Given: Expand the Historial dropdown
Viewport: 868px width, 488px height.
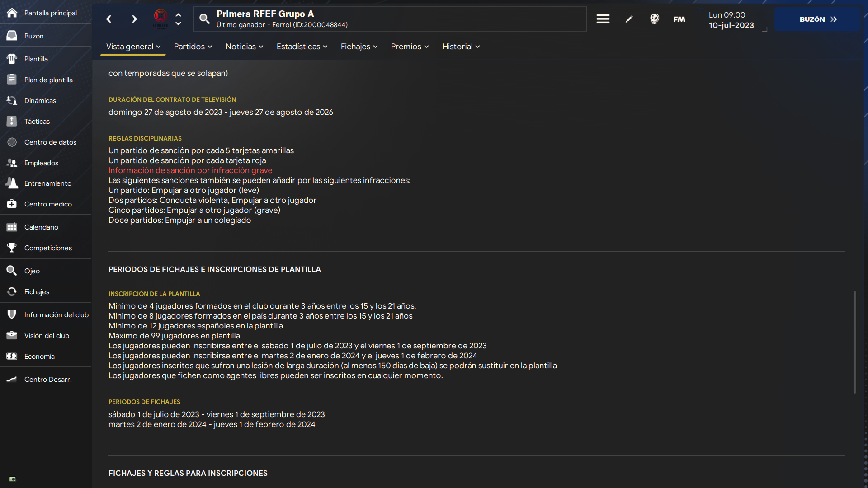Looking at the screenshot, I should 461,47.
